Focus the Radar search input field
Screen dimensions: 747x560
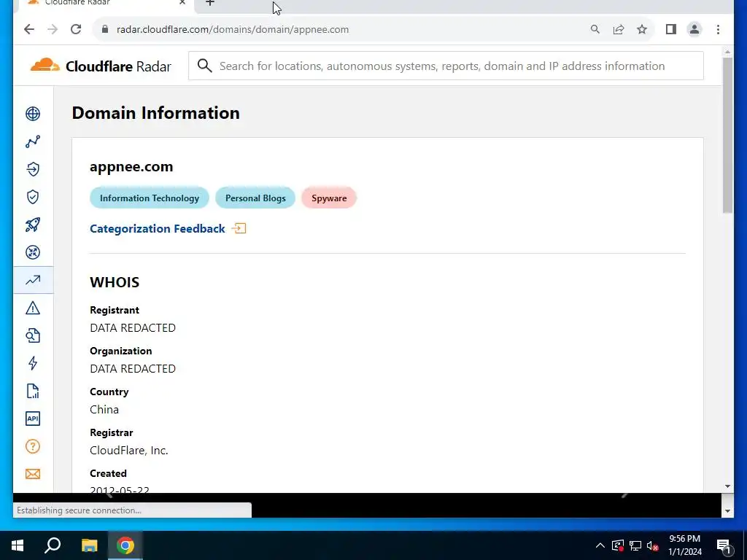pos(446,66)
